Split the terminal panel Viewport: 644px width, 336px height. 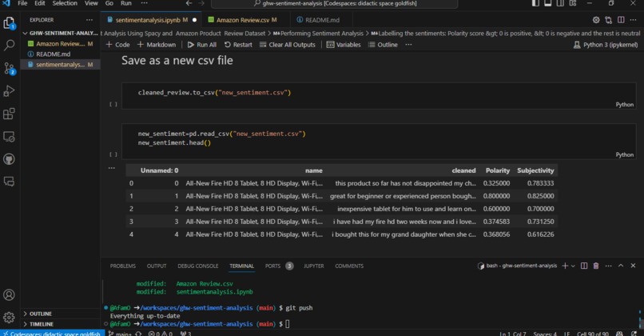pyautogui.click(x=583, y=266)
